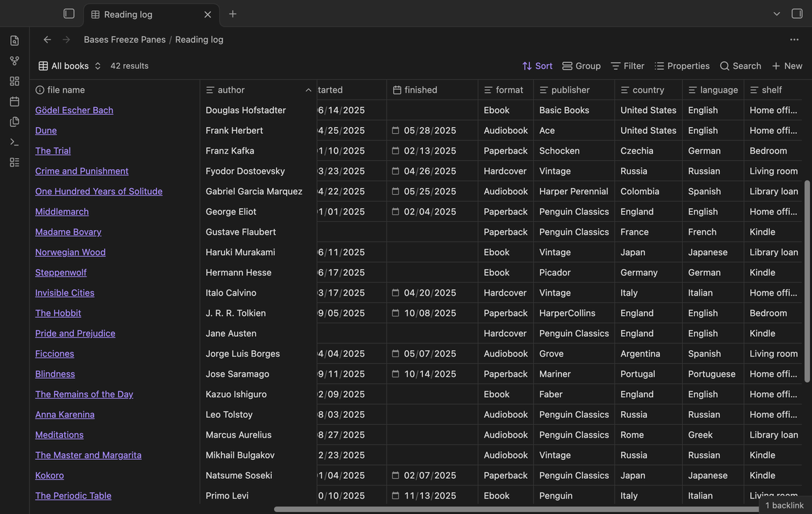Screen dimensions: 812x514
Task: Open the All books view dropdown
Action: pyautogui.click(x=70, y=66)
